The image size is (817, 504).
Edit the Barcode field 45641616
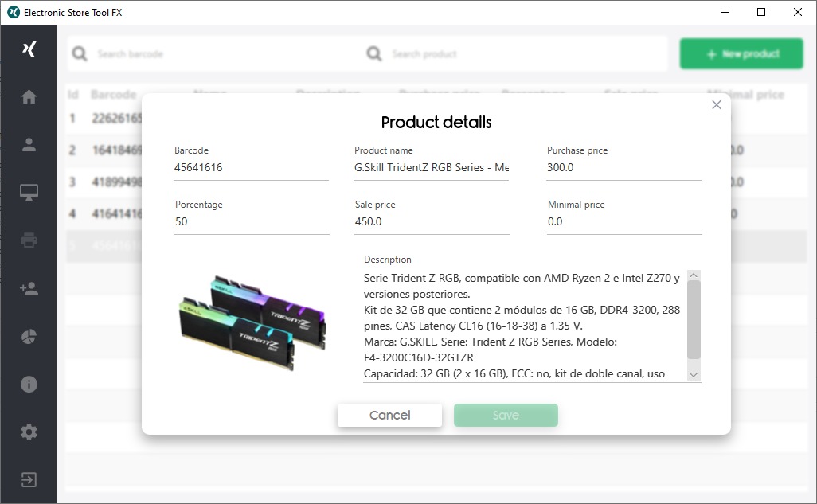[251, 168]
